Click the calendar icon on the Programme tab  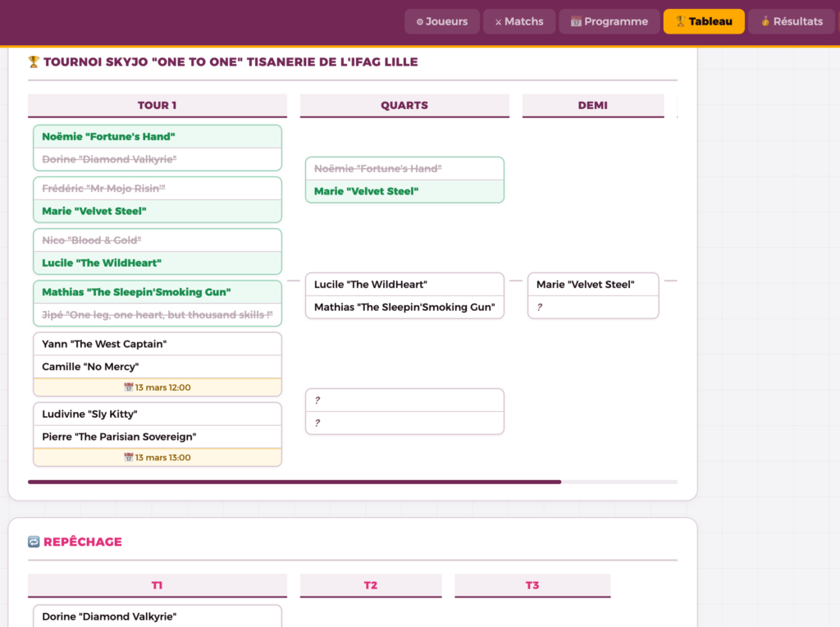tap(576, 22)
